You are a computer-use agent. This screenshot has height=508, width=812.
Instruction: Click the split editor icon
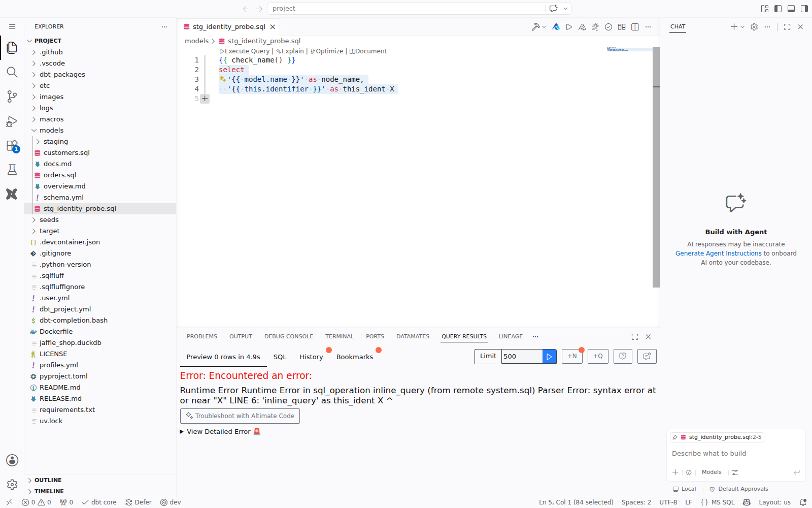pyautogui.click(x=635, y=27)
